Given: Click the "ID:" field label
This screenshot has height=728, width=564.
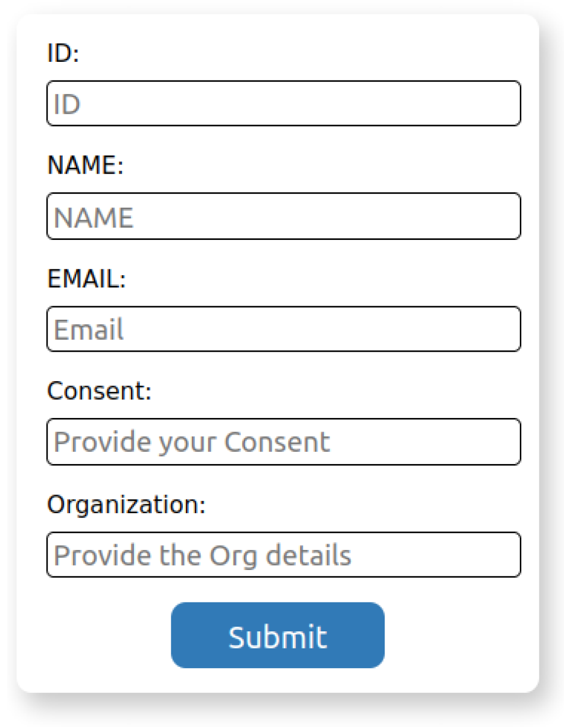Looking at the screenshot, I should point(63,53).
